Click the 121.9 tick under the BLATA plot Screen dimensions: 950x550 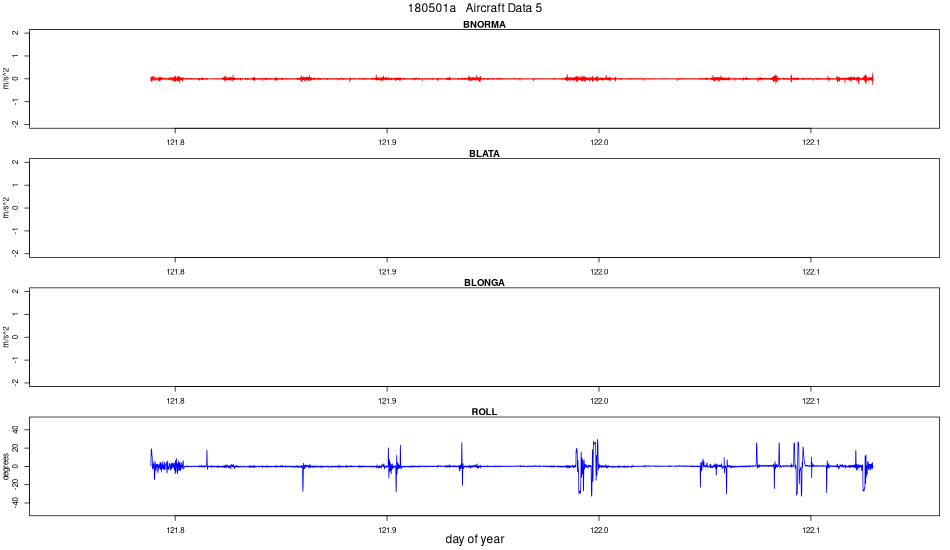click(x=387, y=272)
